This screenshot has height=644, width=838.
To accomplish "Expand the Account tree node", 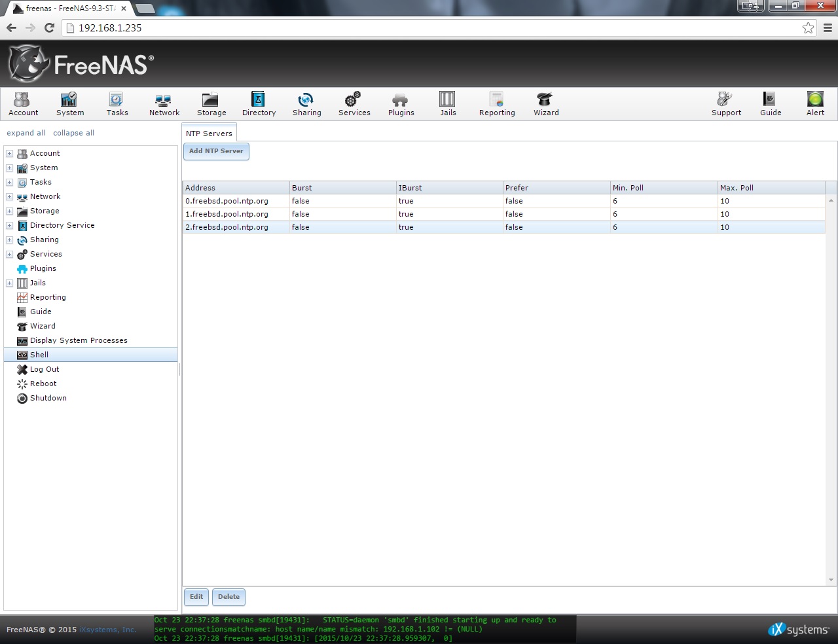I will 9,153.
